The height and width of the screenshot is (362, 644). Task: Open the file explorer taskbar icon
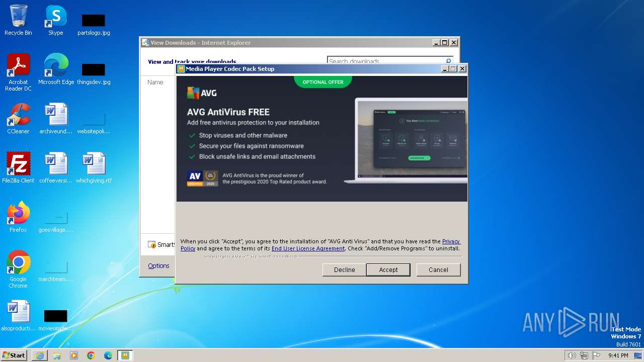57,355
